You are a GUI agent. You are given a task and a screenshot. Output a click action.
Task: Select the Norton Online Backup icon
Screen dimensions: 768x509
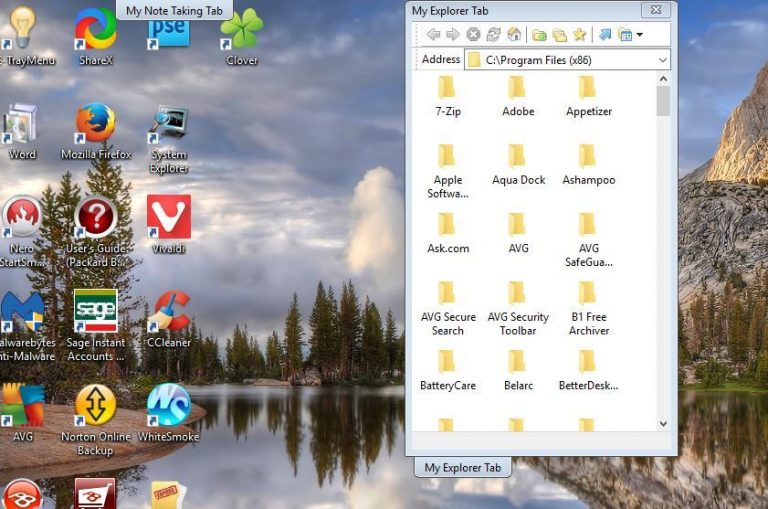pos(96,420)
